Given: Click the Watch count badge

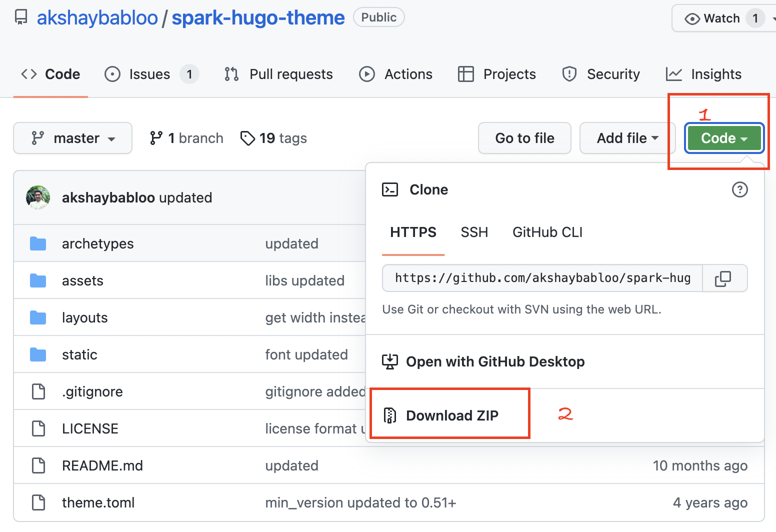Looking at the screenshot, I should (x=755, y=18).
